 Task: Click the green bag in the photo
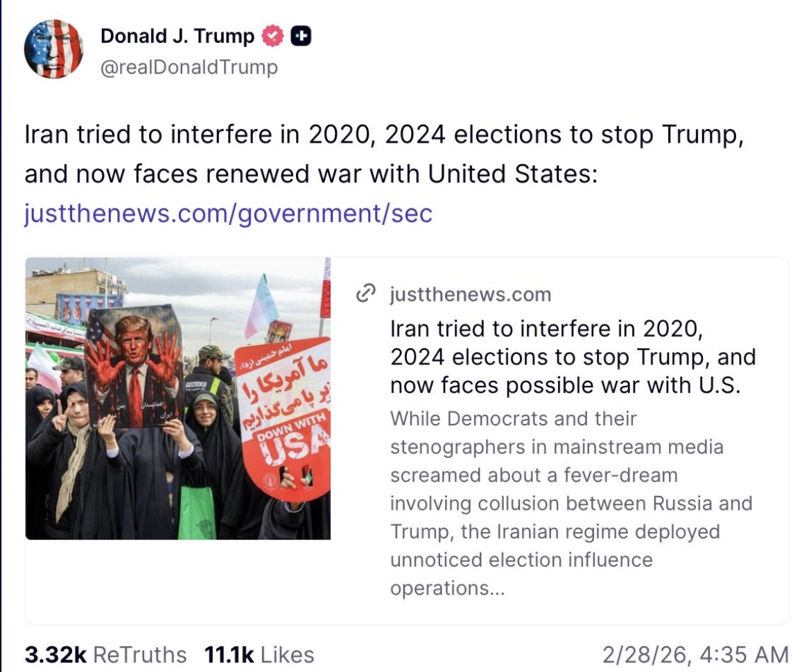pos(197,512)
